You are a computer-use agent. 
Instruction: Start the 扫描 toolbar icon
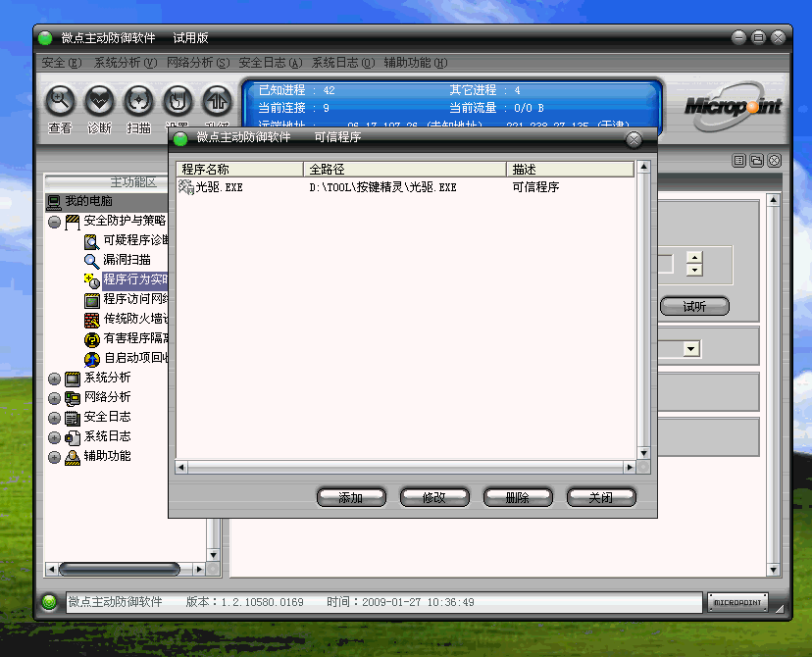(139, 100)
